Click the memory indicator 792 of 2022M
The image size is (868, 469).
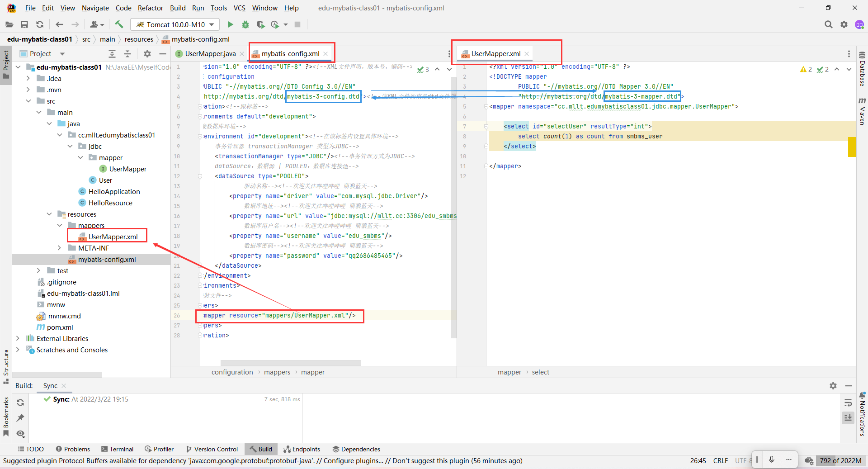[840, 461]
